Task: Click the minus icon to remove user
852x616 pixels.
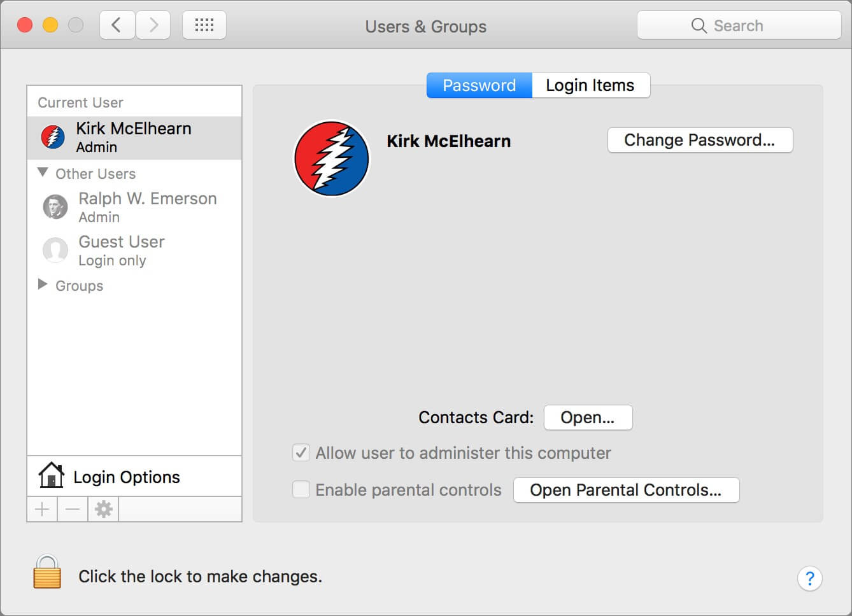Action: (x=73, y=509)
